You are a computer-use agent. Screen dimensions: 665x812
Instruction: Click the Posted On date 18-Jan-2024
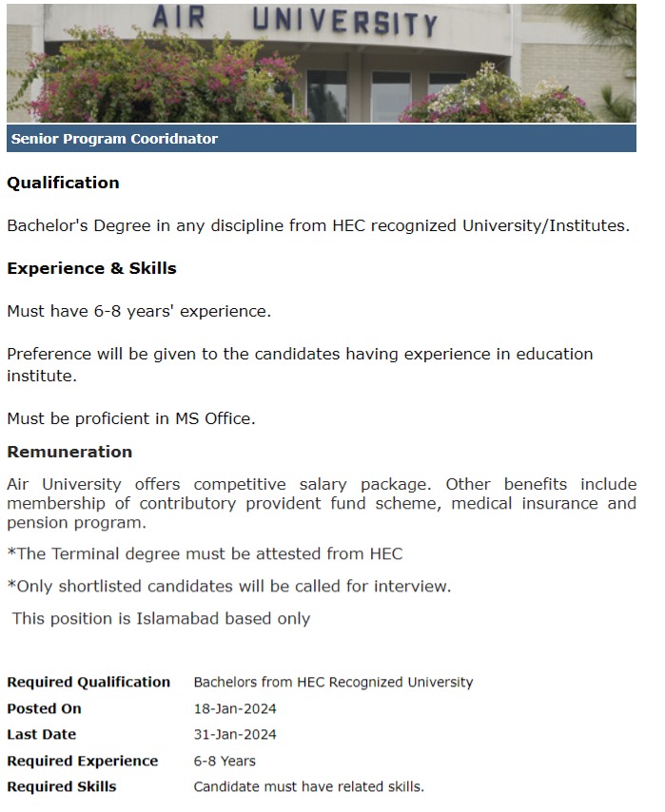pos(235,708)
